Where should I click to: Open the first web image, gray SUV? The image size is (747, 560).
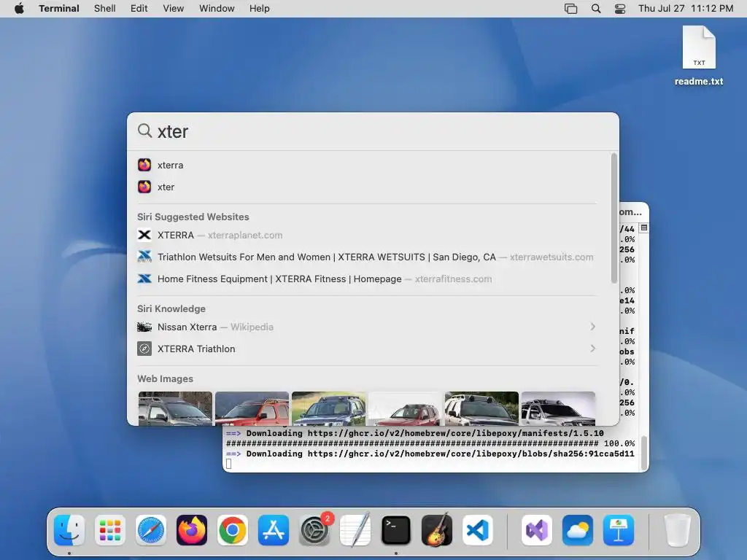point(175,408)
